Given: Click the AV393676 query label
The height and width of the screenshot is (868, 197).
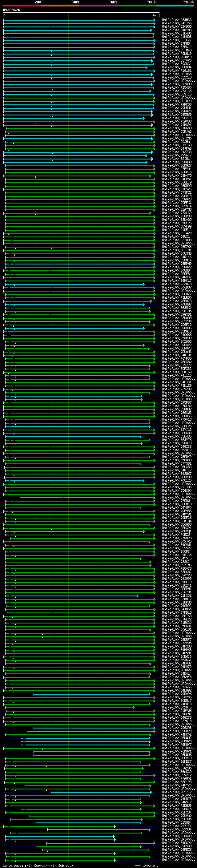Looking at the screenshot, I should [x=11, y=10].
